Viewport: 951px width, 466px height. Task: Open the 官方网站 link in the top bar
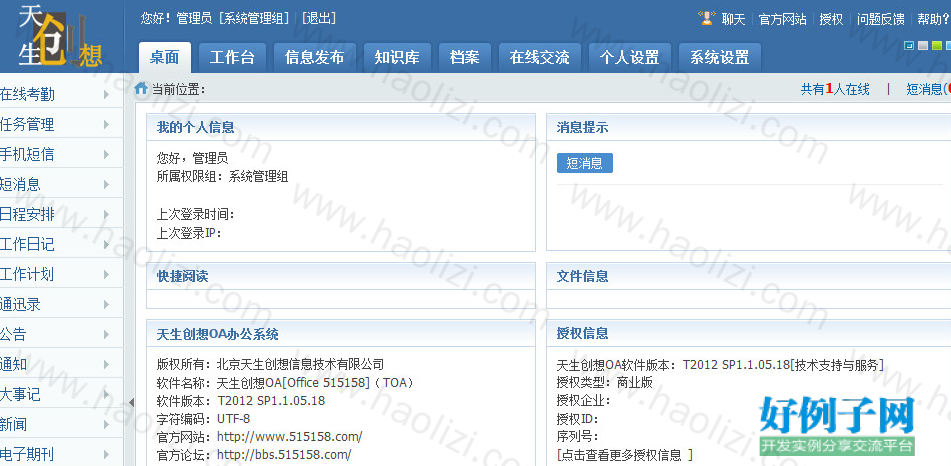tap(782, 19)
